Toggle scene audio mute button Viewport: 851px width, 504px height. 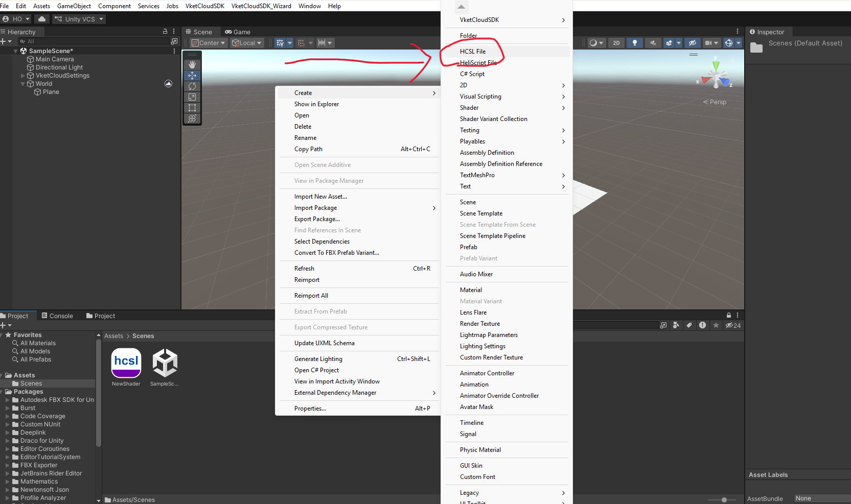653,43
